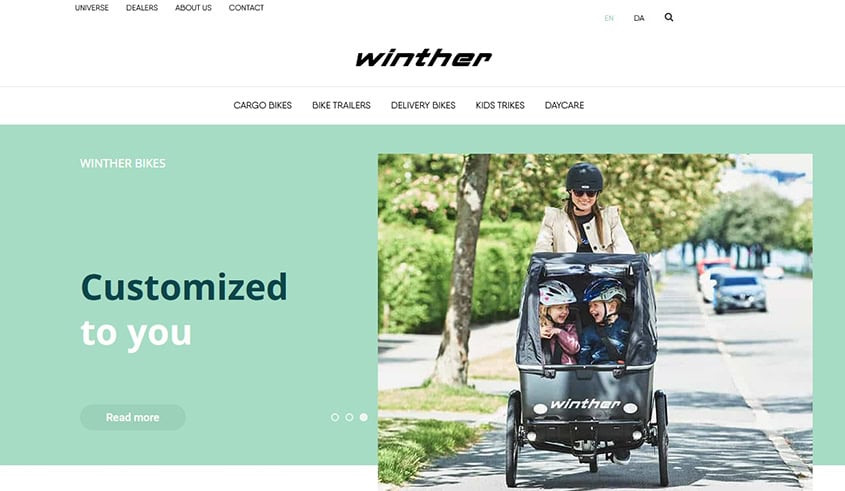Select the first carousel slide dot
Image resolution: width=845 pixels, height=491 pixels.
pyautogui.click(x=335, y=417)
